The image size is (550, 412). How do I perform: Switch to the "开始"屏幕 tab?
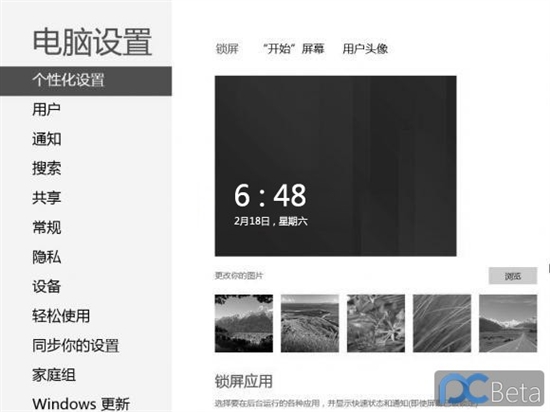293,49
